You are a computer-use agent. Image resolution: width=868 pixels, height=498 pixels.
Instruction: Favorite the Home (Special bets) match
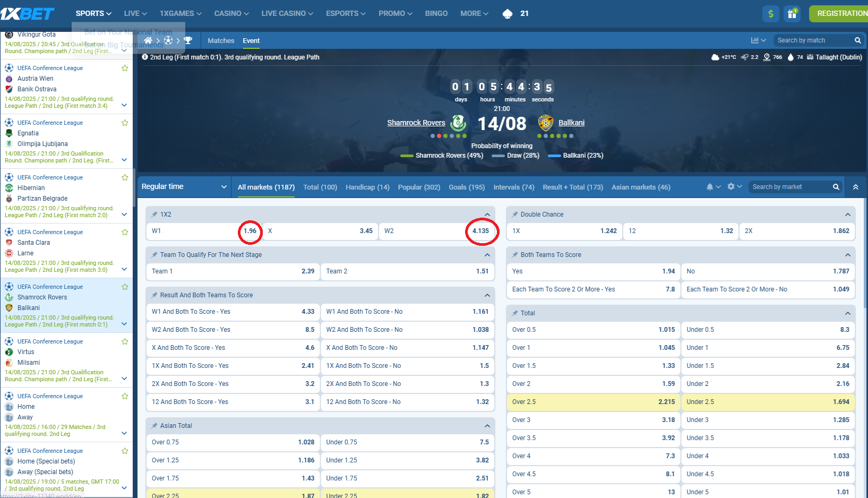125,451
